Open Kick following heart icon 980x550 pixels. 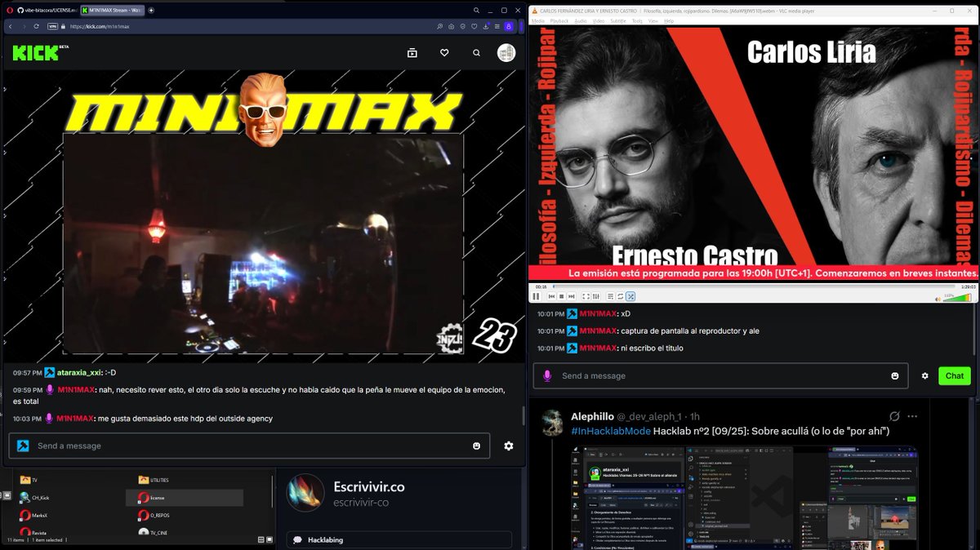(444, 53)
